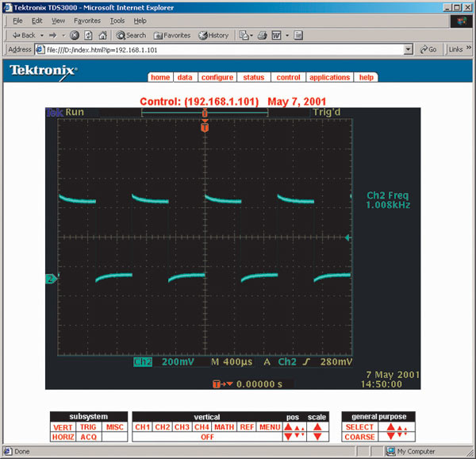Click the Discuss toolbar icon
Image resolution: width=476 pixels, height=459 pixels.
point(298,36)
